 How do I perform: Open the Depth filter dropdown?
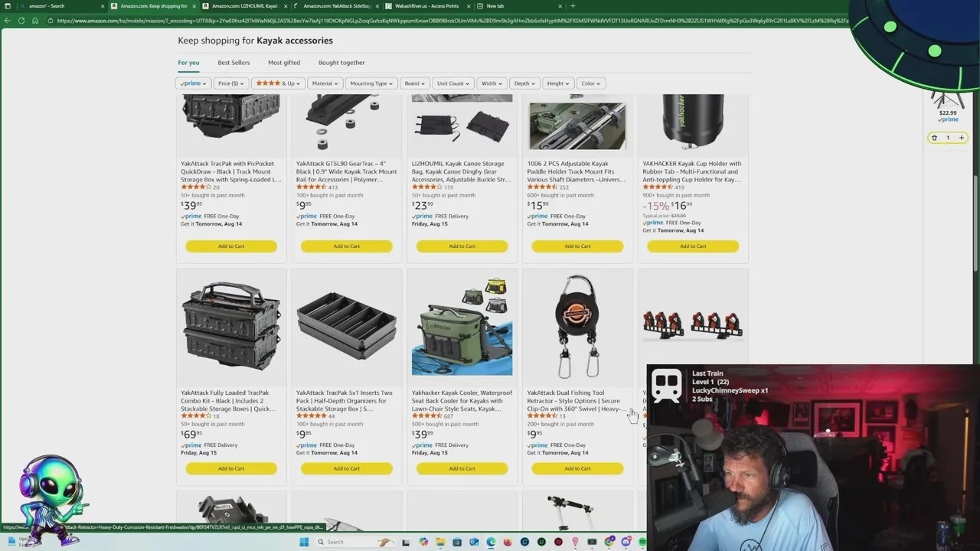coord(524,83)
